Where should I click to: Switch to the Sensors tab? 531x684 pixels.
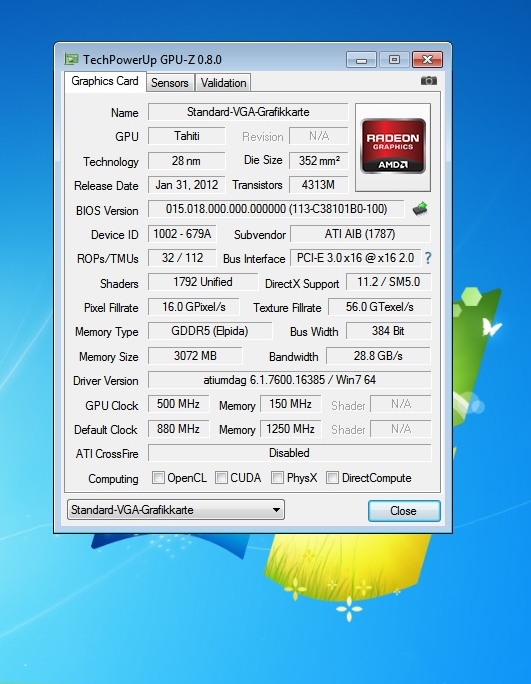(170, 83)
